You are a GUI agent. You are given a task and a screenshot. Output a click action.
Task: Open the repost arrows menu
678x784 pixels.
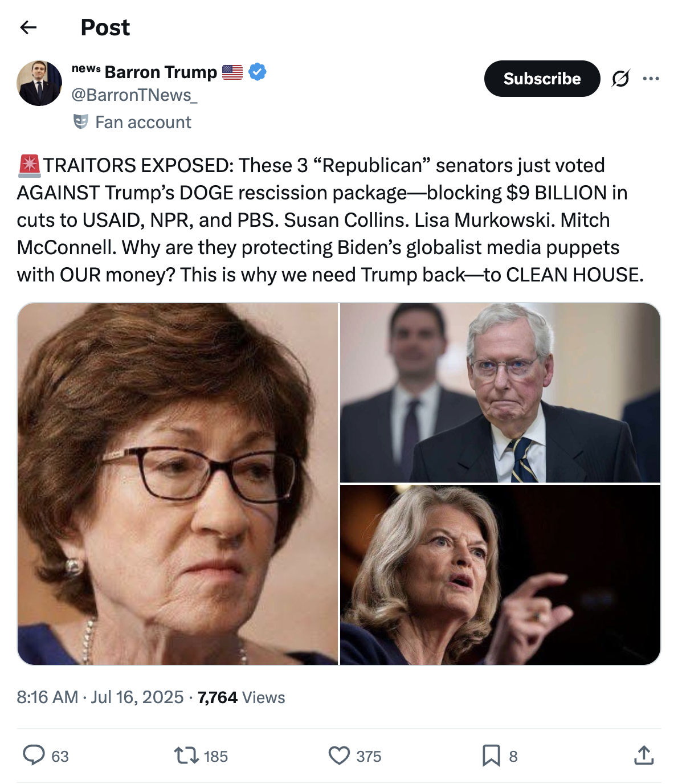coord(186,756)
